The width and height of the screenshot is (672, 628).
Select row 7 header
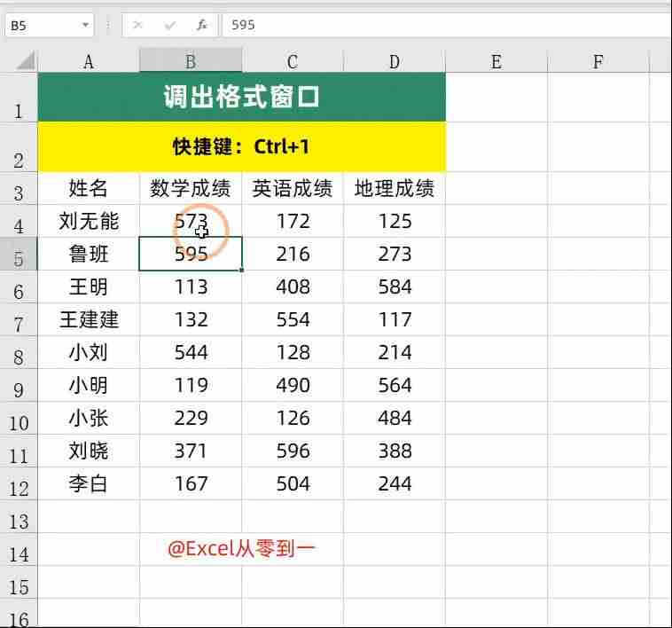[19, 320]
